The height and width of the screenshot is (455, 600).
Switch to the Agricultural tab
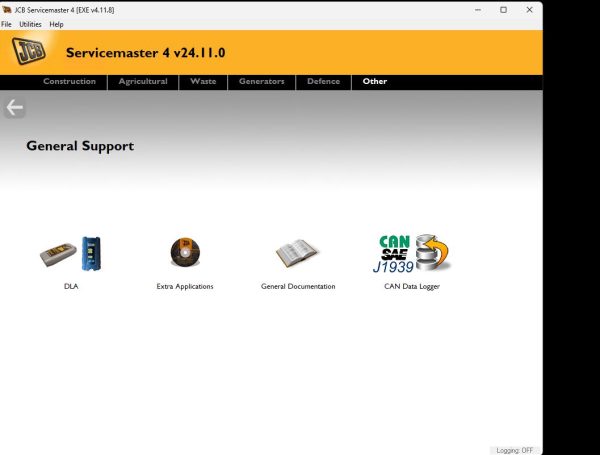143,81
